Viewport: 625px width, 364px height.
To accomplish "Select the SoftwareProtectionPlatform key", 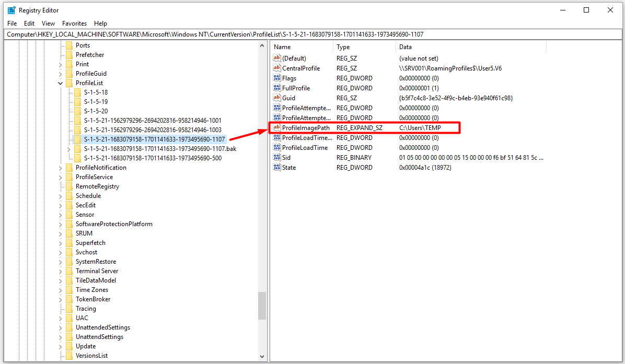I will point(114,224).
